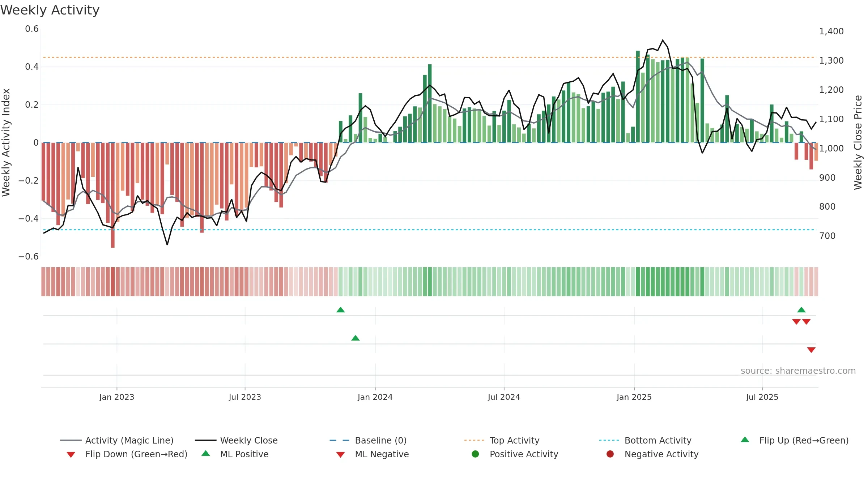
Task: Toggle the Bottom Activity legend entry
Action: [645, 440]
